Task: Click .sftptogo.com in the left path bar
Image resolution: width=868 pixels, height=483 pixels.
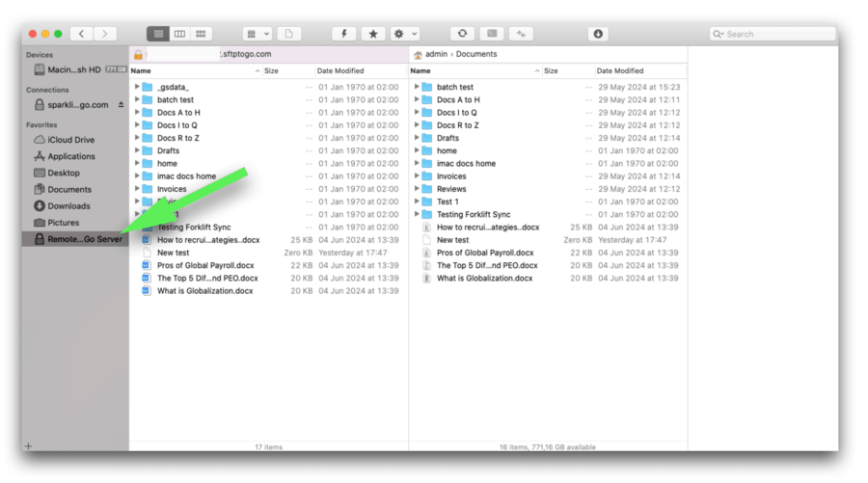Action: point(246,54)
